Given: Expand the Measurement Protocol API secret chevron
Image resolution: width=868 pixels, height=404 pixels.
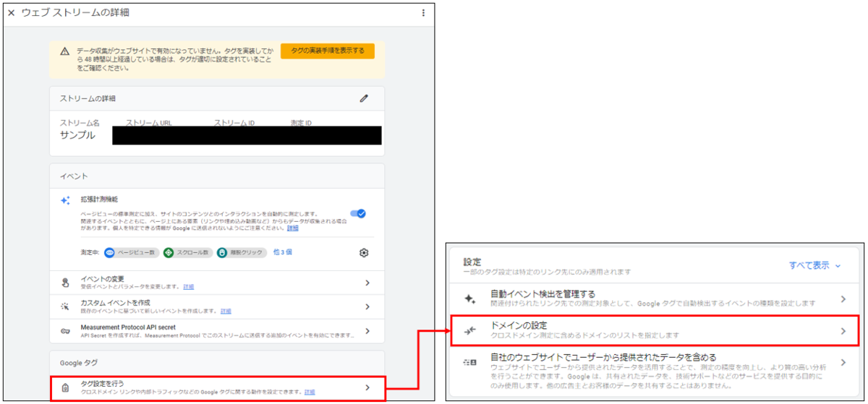Looking at the screenshot, I should point(367,331).
